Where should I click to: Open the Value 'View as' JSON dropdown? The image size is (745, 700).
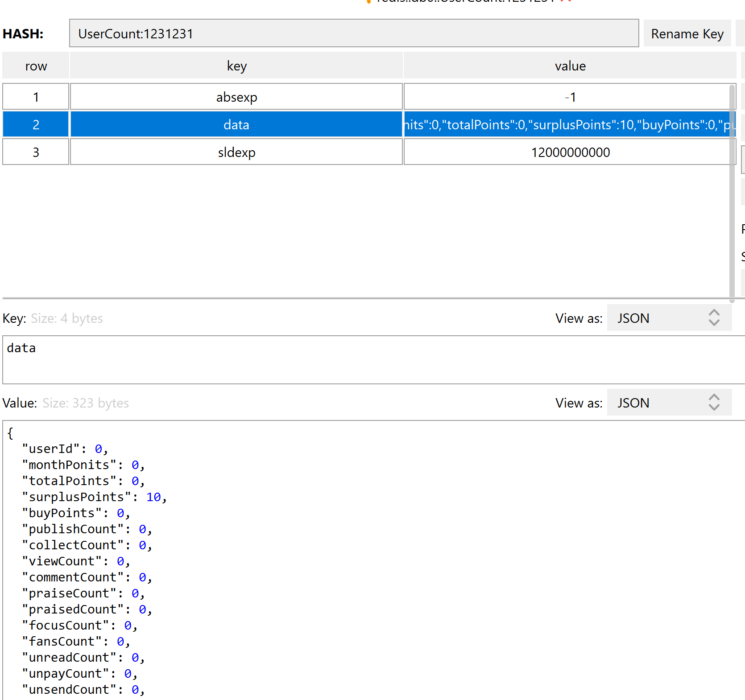(669, 403)
